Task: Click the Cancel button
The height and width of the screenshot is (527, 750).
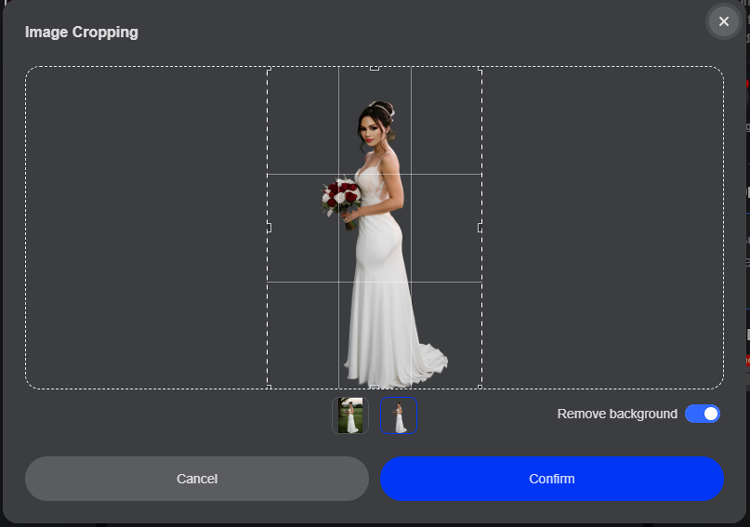Action: coord(197,479)
